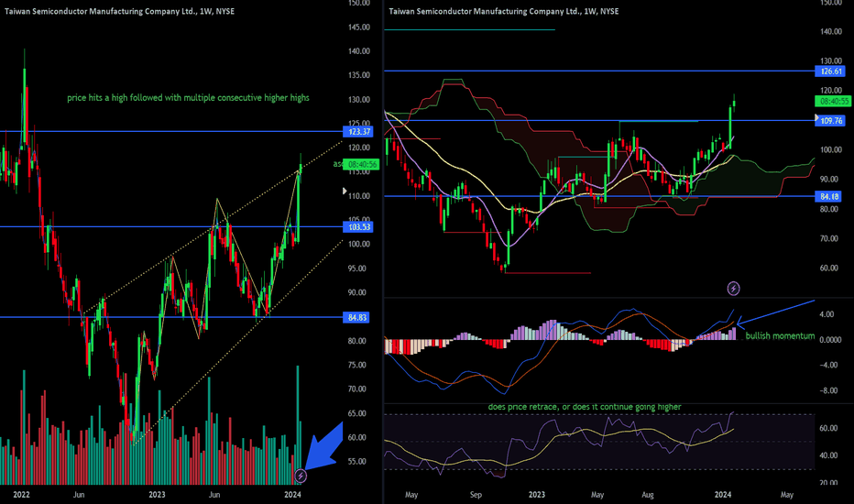This screenshot has height=504, width=854.
Task: Click the right chart's 2023 time label
Action: click(x=536, y=495)
